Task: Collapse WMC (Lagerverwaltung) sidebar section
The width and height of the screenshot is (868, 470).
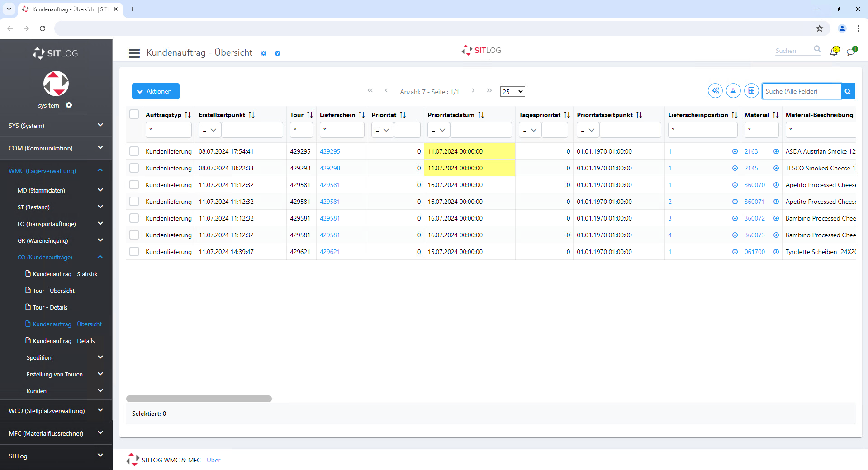Action: [x=56, y=171]
